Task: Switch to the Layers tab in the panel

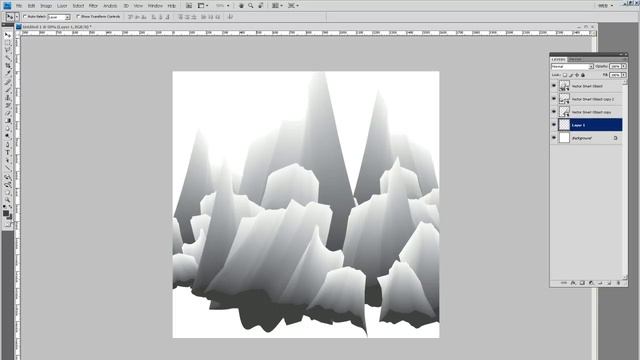Action: pos(559,59)
